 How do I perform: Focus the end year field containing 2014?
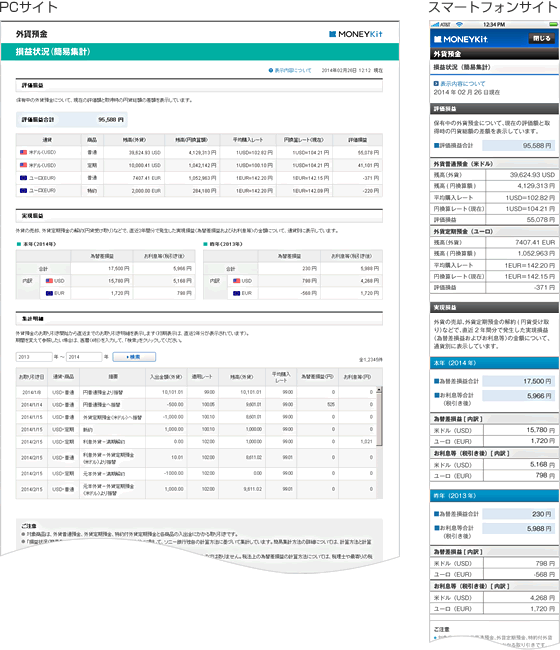coord(84,357)
